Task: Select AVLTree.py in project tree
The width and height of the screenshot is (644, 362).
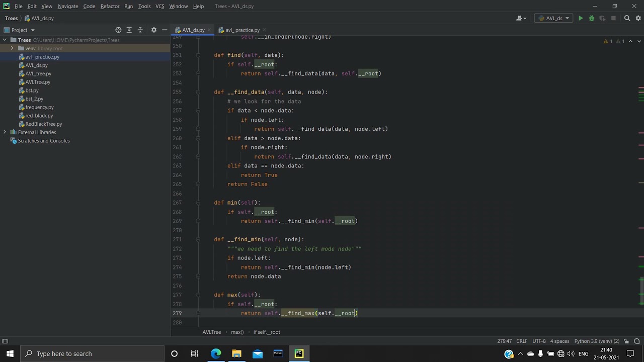Action: 38,82
